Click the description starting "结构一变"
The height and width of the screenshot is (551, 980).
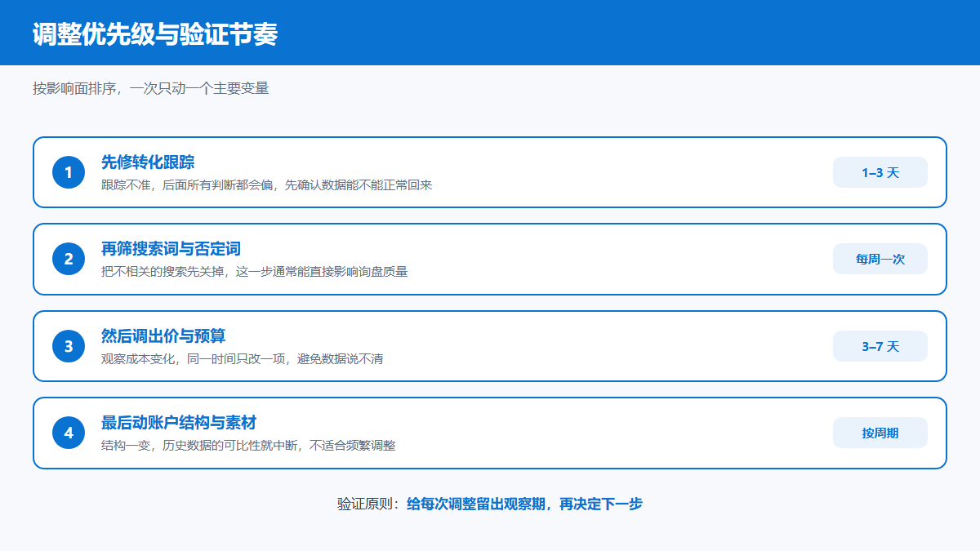248,446
